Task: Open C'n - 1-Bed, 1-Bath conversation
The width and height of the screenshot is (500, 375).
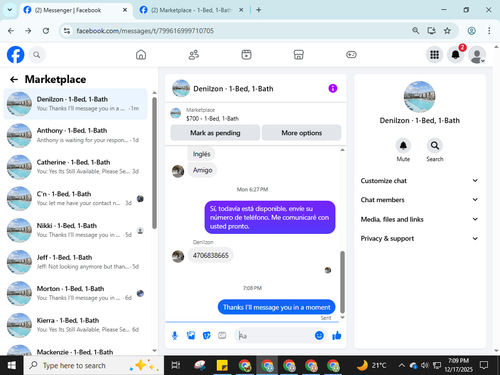Action: [x=75, y=198]
